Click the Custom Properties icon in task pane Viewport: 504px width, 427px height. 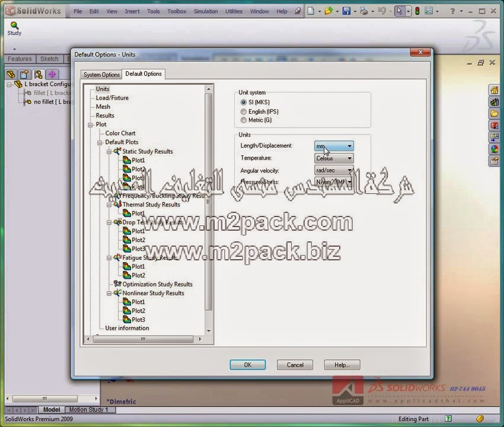coord(495,161)
